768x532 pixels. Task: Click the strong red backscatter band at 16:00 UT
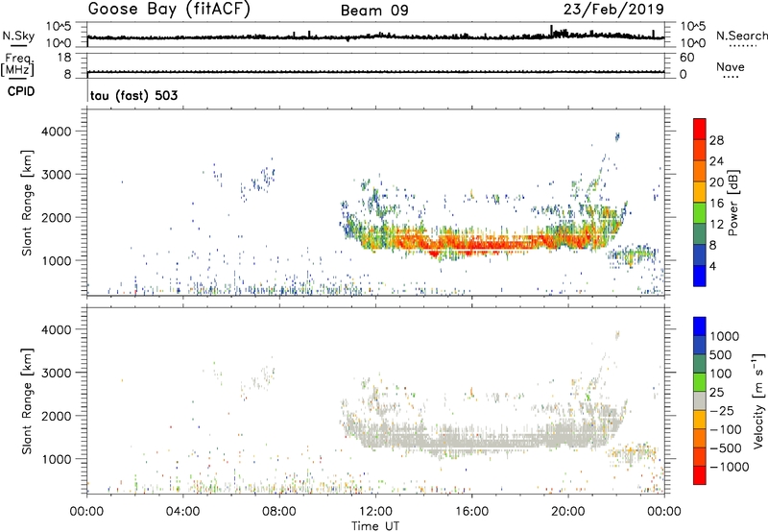(471, 243)
